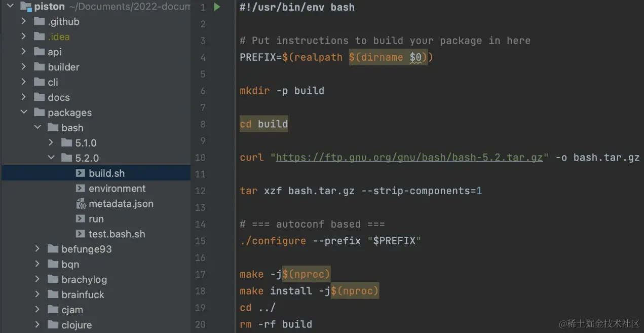Click the docs folder icon
Screen dimensions: 644x333
coord(39,97)
